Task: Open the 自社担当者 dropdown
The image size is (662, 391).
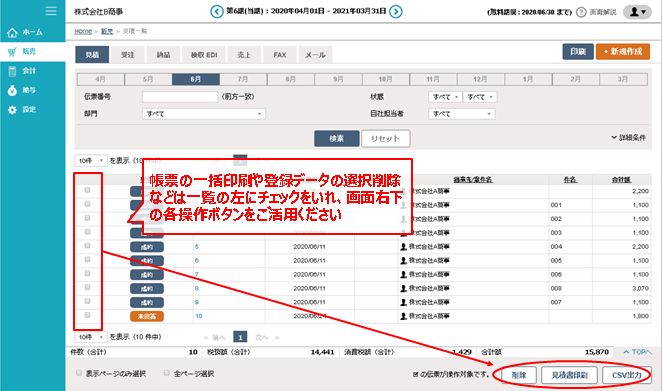Action: [x=461, y=114]
